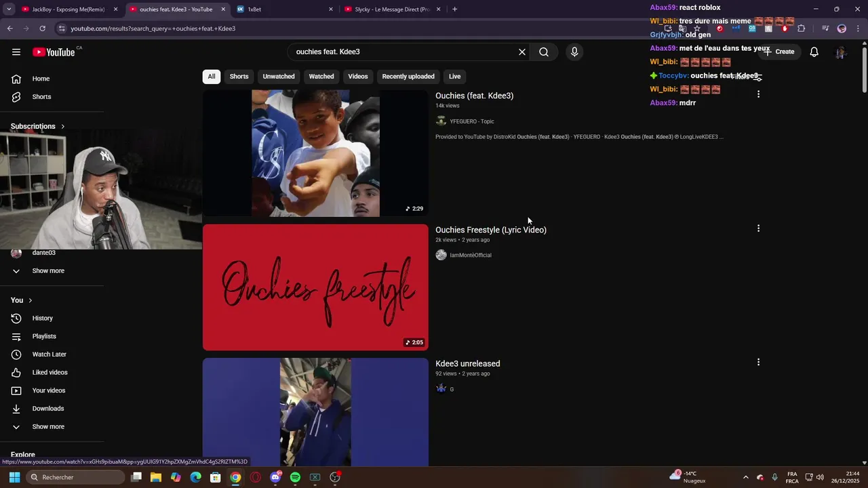Open more actions for Ouchies (feat. Kdee3)
The height and width of the screenshot is (488, 868).
[x=758, y=94]
